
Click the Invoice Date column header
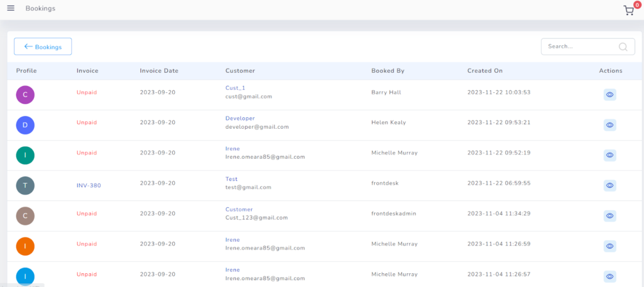coord(159,71)
